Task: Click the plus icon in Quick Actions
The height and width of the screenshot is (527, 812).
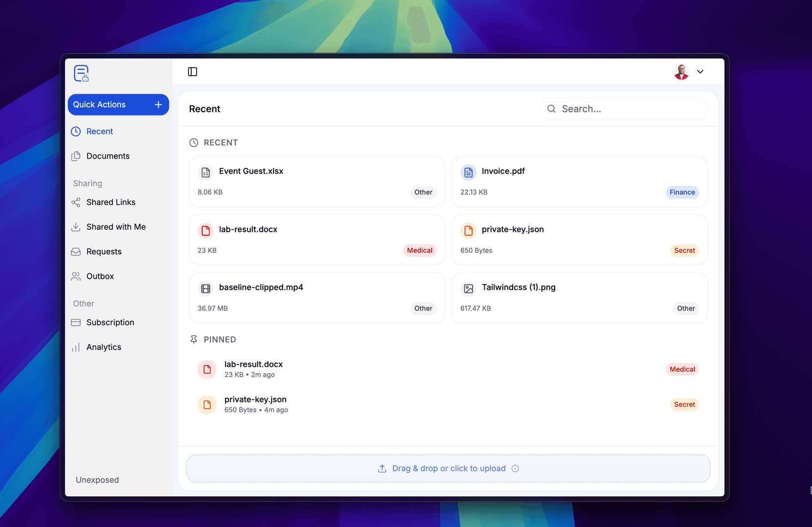Action: [x=158, y=104]
